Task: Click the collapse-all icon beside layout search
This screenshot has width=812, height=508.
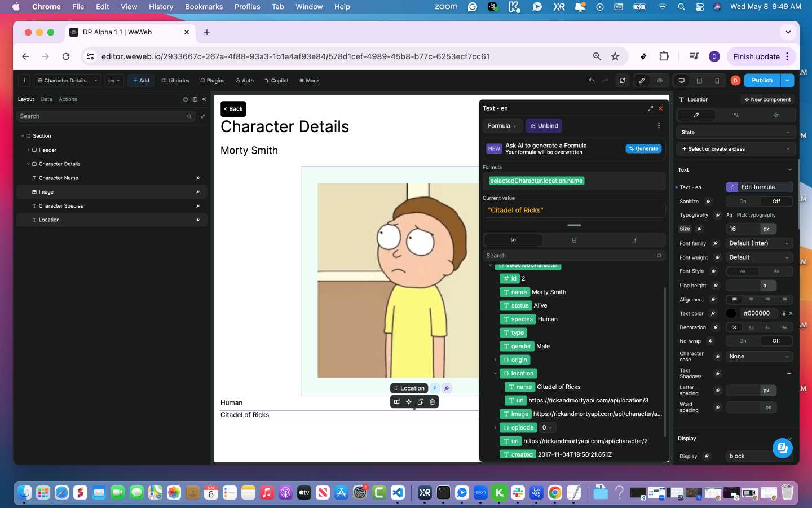Action: (203, 116)
